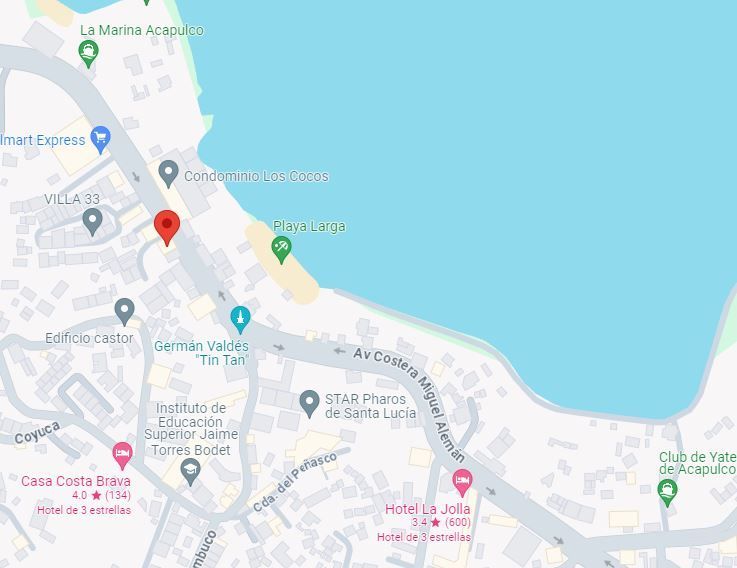Screen dimensions: 737x568
Task: Click the Casa Costa Brava hotel bed icon
Action: click(122, 456)
